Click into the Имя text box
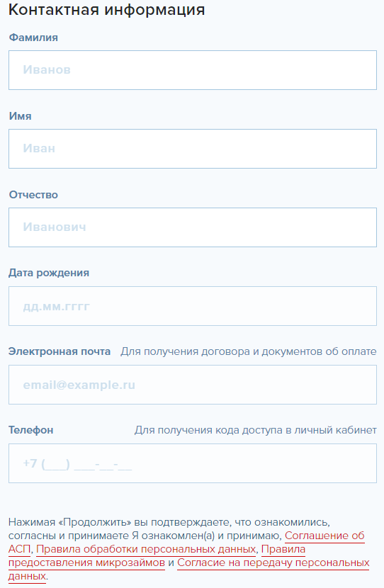This screenshot has height=588, width=384. 193,149
